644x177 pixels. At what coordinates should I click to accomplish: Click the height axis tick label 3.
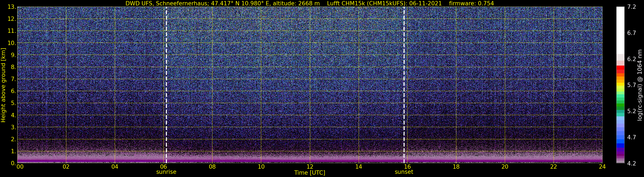tap(13, 127)
